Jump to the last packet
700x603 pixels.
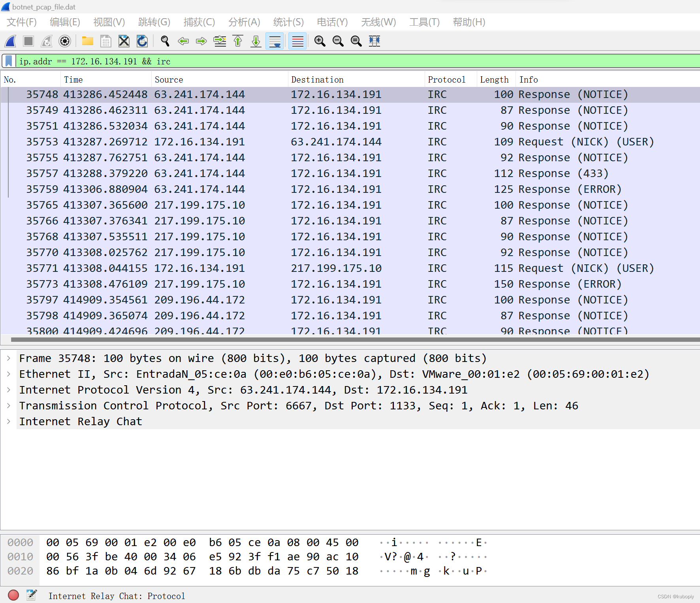point(256,41)
